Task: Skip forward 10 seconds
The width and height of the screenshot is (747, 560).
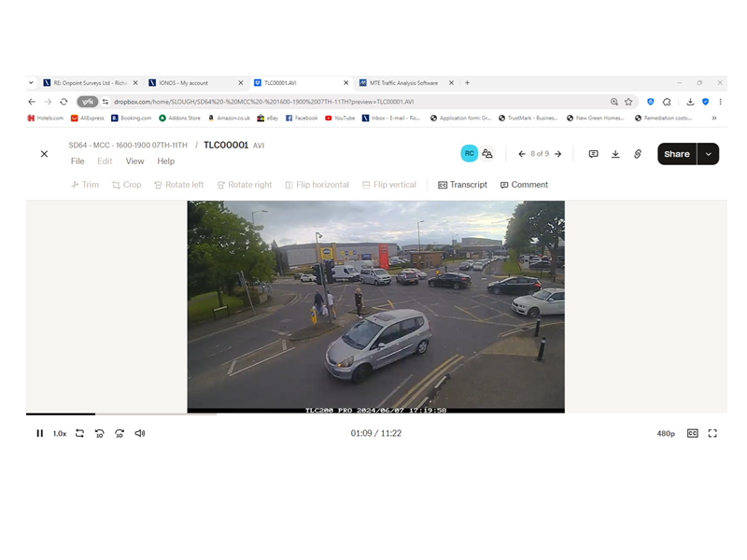Action: click(120, 433)
